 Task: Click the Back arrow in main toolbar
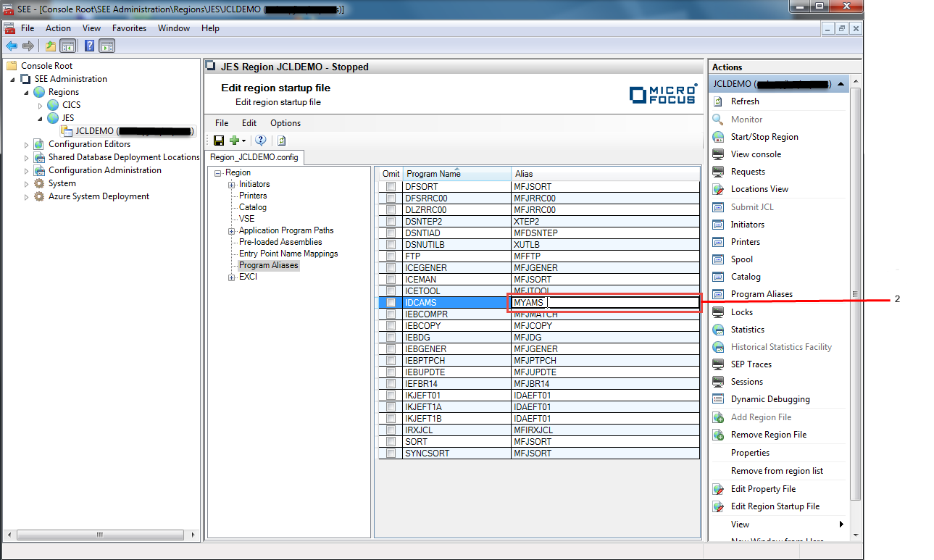[12, 46]
